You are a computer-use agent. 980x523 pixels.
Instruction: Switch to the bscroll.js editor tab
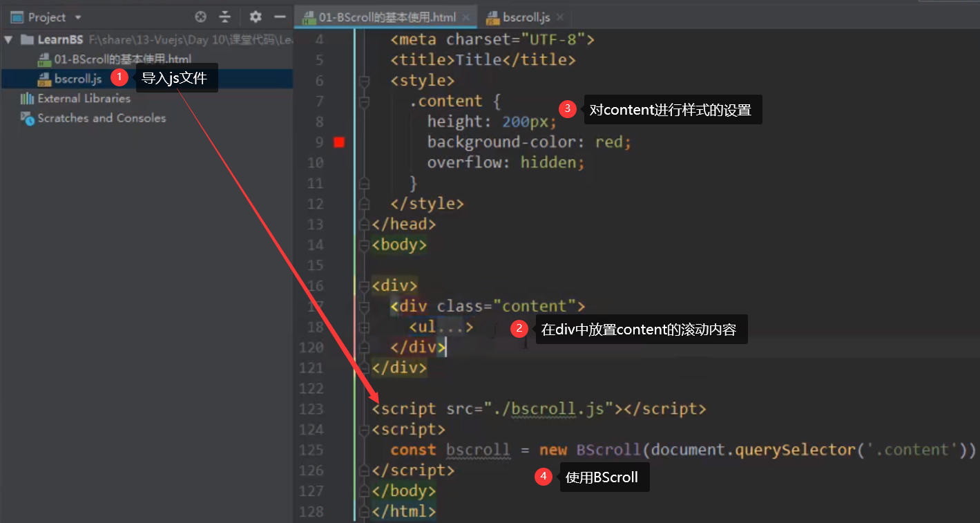[x=527, y=17]
